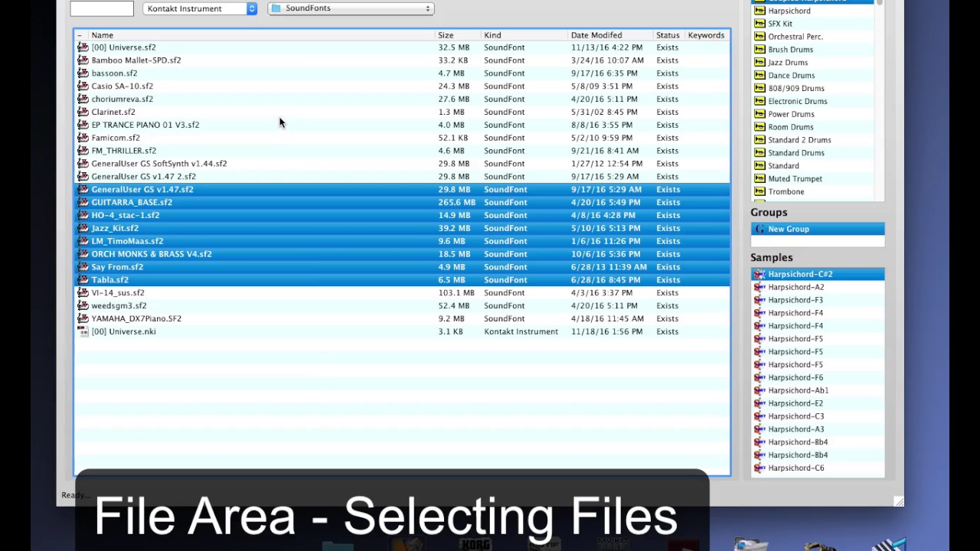
Task: Click the Jazz Drums instrument icon
Action: tap(759, 63)
